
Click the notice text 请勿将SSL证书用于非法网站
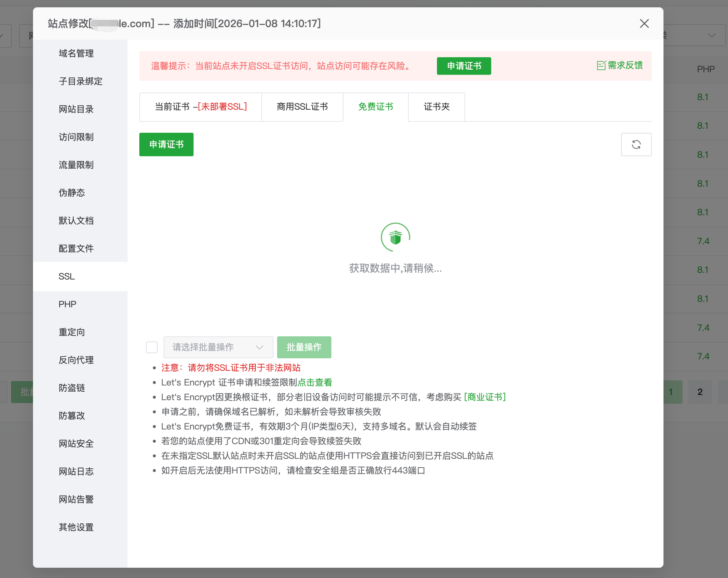244,368
